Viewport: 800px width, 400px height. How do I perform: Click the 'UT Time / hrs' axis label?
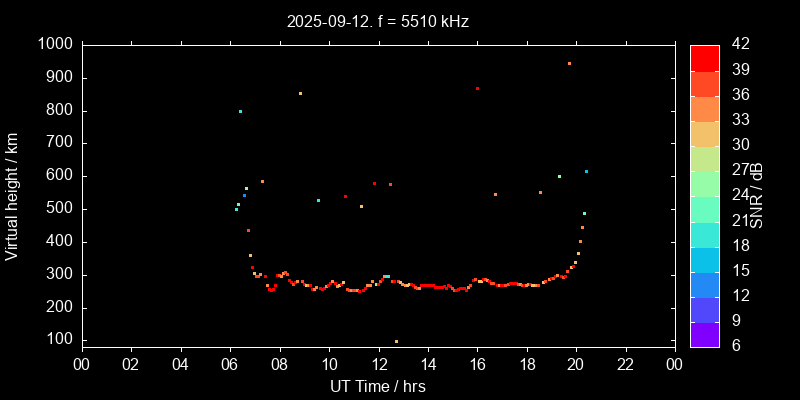[x=378, y=386]
